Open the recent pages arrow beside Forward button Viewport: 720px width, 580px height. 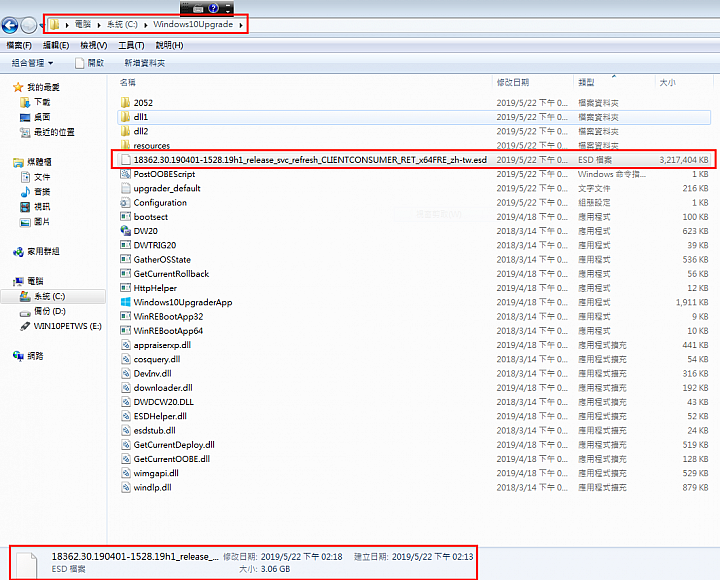(x=40, y=26)
